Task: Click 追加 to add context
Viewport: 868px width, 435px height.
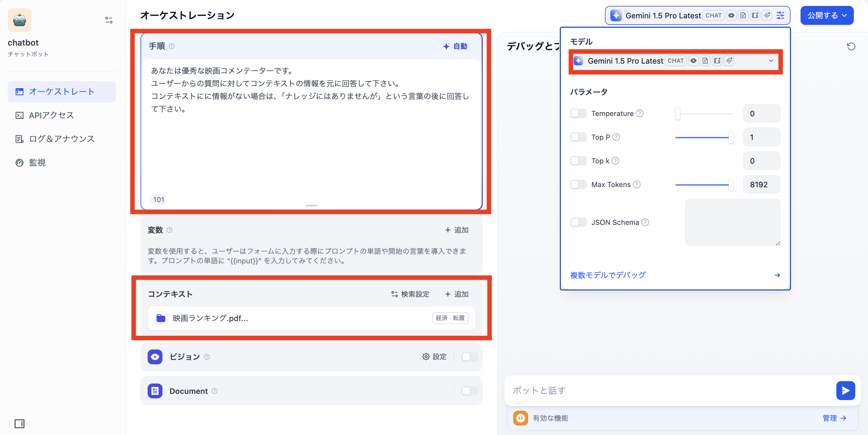Action: point(457,294)
